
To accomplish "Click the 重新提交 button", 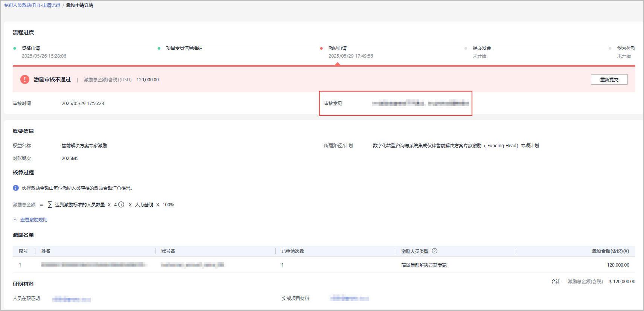I will point(609,79).
